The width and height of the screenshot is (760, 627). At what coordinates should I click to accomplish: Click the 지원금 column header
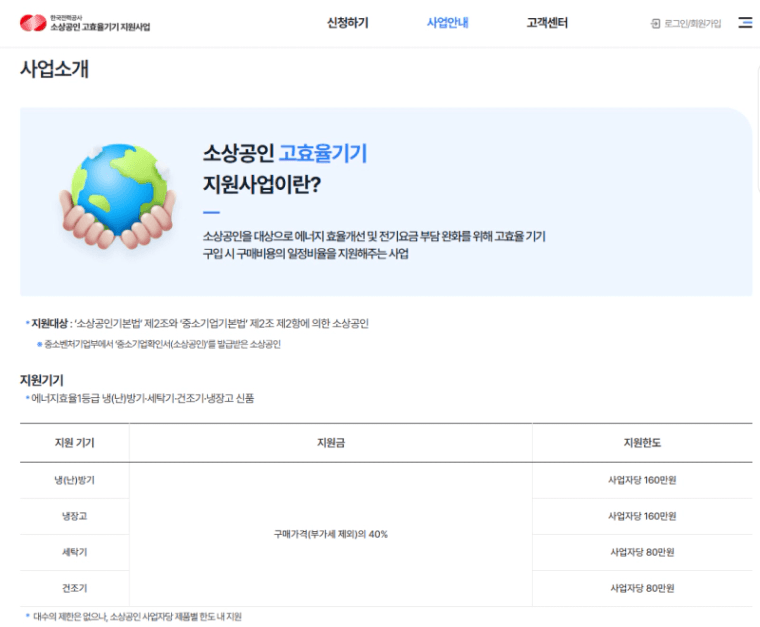coord(330,443)
